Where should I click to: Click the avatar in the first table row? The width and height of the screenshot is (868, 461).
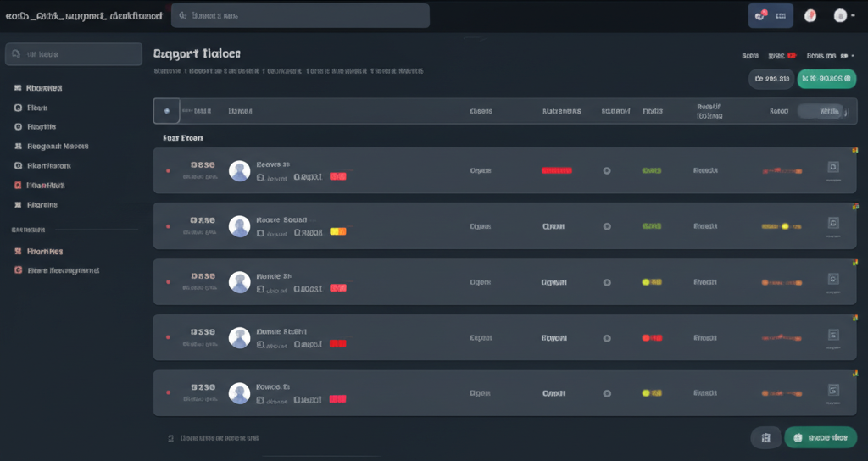pos(240,171)
